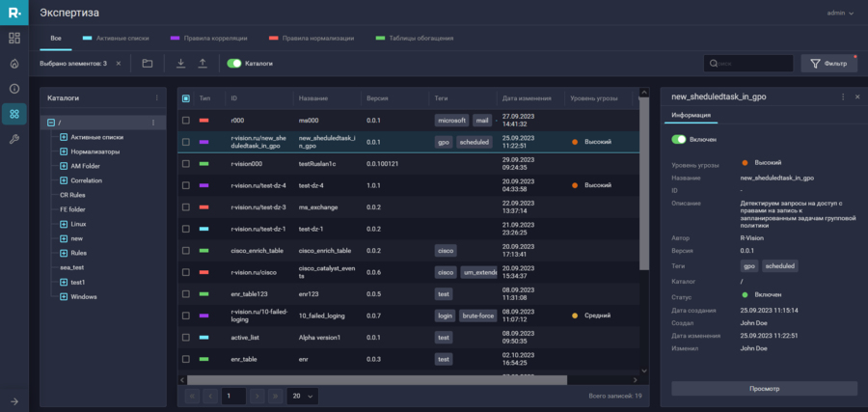Open the wrench settings sidebar icon

coord(14,139)
